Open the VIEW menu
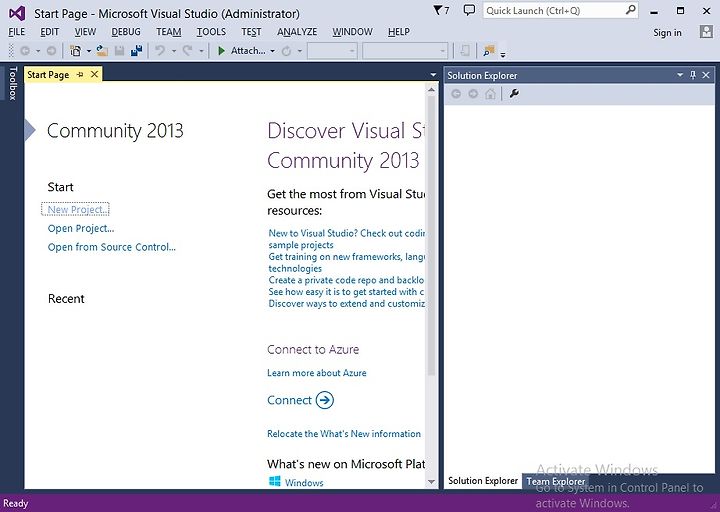 [85, 32]
